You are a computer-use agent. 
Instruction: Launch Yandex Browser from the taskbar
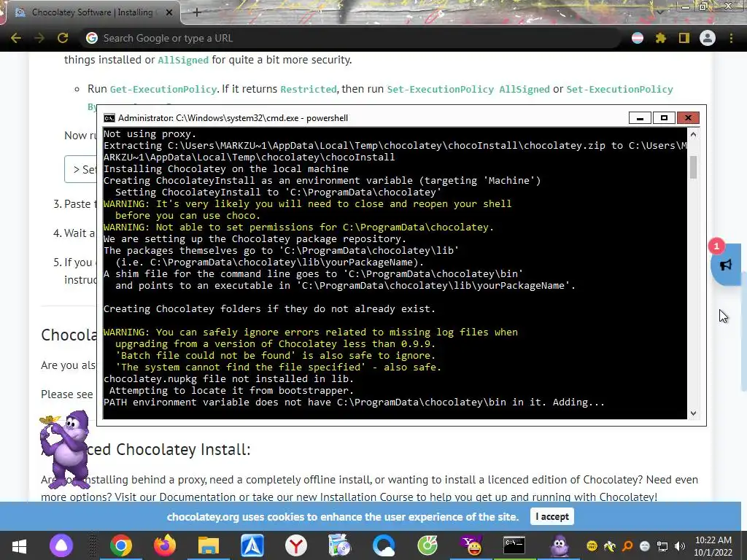(x=296, y=545)
